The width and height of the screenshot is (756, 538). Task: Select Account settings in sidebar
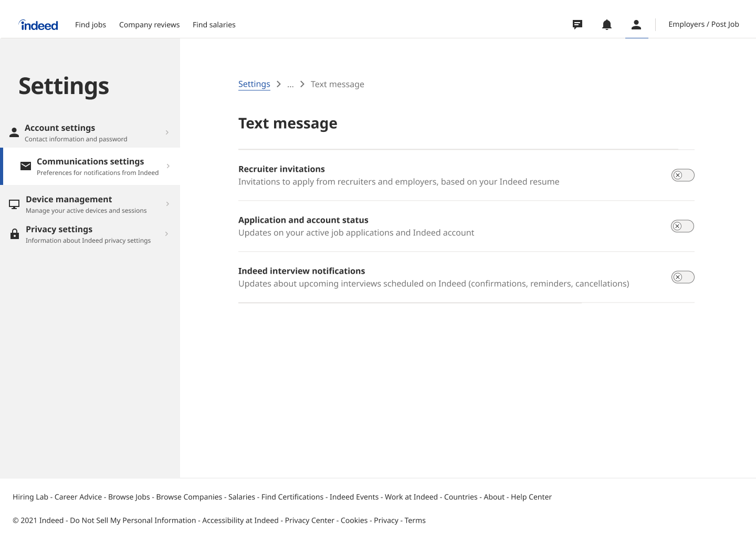point(90,132)
